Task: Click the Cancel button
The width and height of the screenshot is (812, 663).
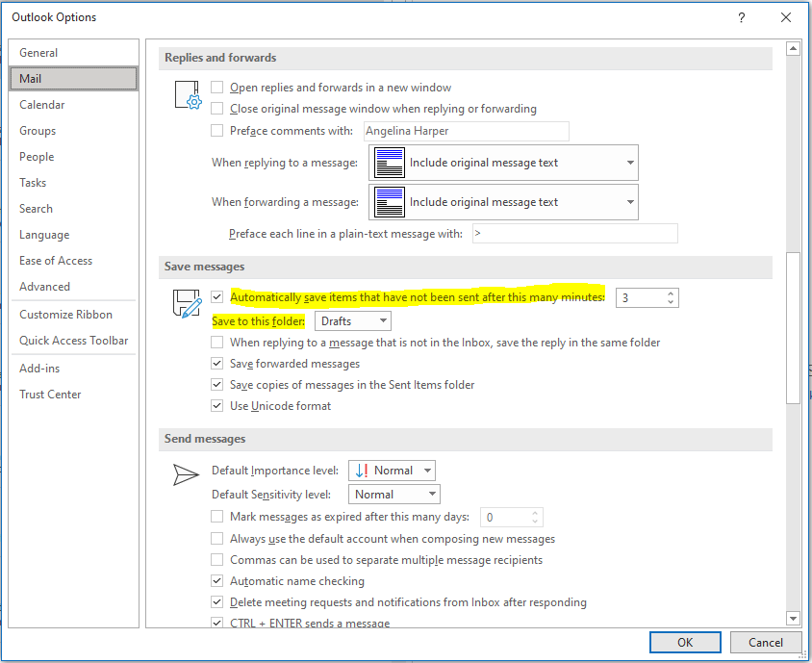Action: 766,642
